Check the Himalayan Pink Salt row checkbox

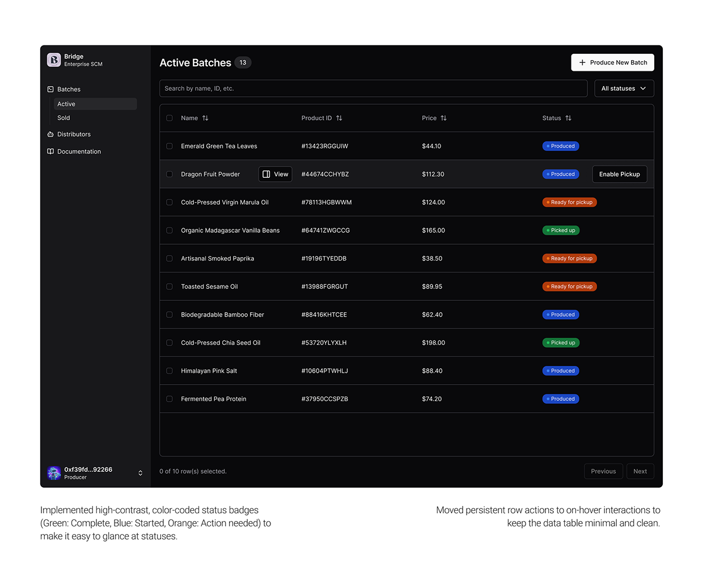[170, 370]
